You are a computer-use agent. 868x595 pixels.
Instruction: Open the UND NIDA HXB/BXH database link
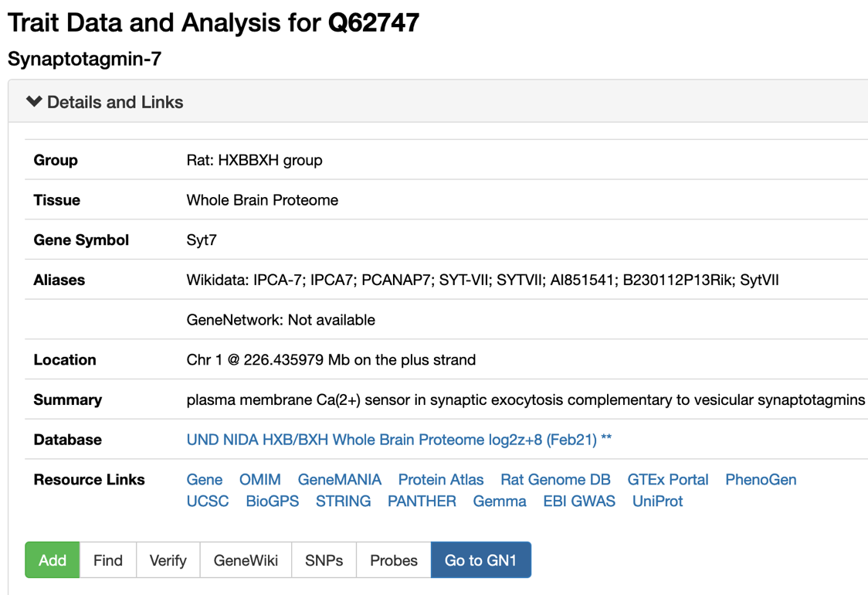click(398, 440)
